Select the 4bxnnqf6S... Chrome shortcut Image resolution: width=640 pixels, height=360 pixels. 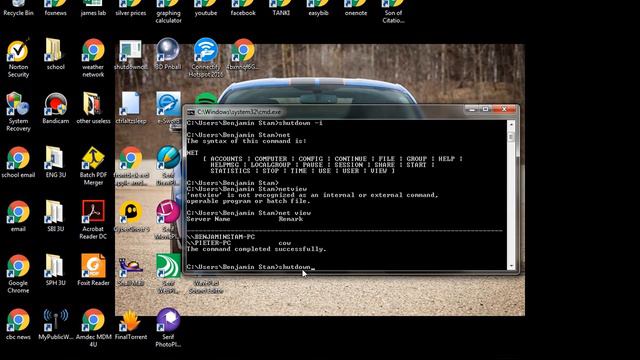coord(242,54)
